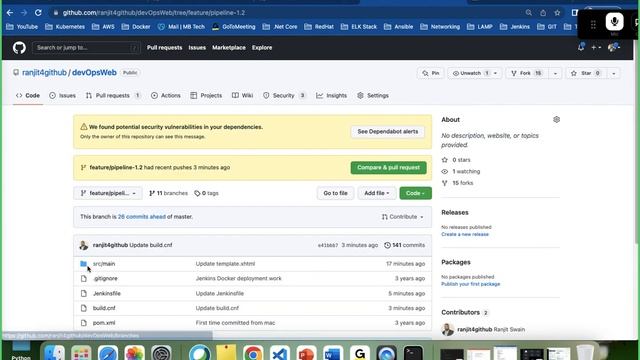Reload the page with refresh icon
Image resolution: width=640 pixels, height=360 pixels.
38,13
